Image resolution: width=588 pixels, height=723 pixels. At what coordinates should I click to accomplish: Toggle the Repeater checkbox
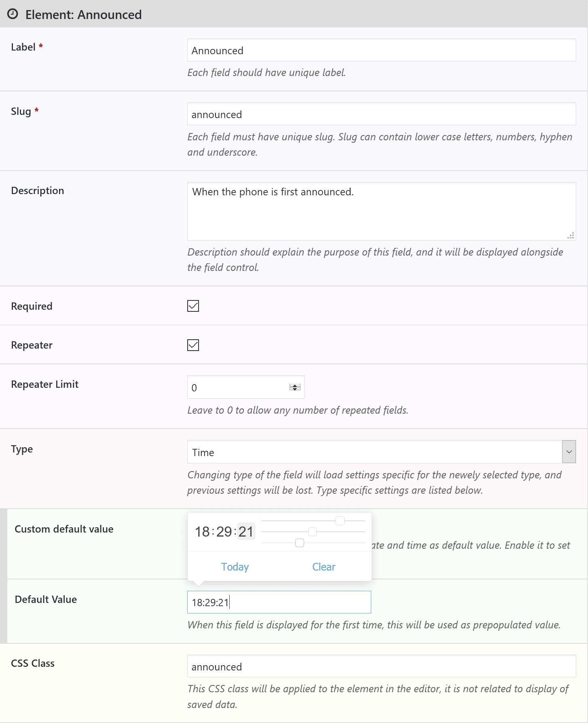193,345
